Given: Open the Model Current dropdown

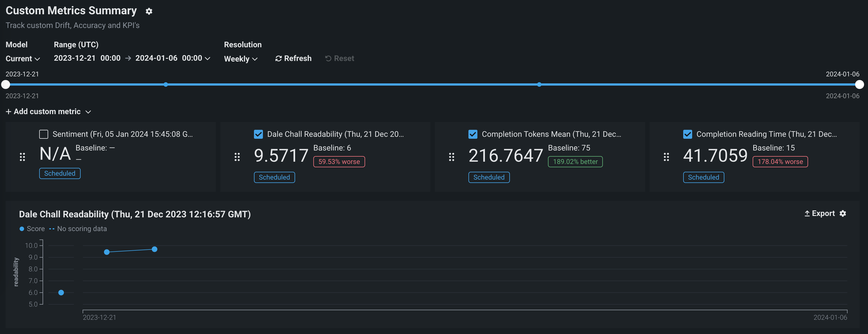Looking at the screenshot, I should [23, 58].
